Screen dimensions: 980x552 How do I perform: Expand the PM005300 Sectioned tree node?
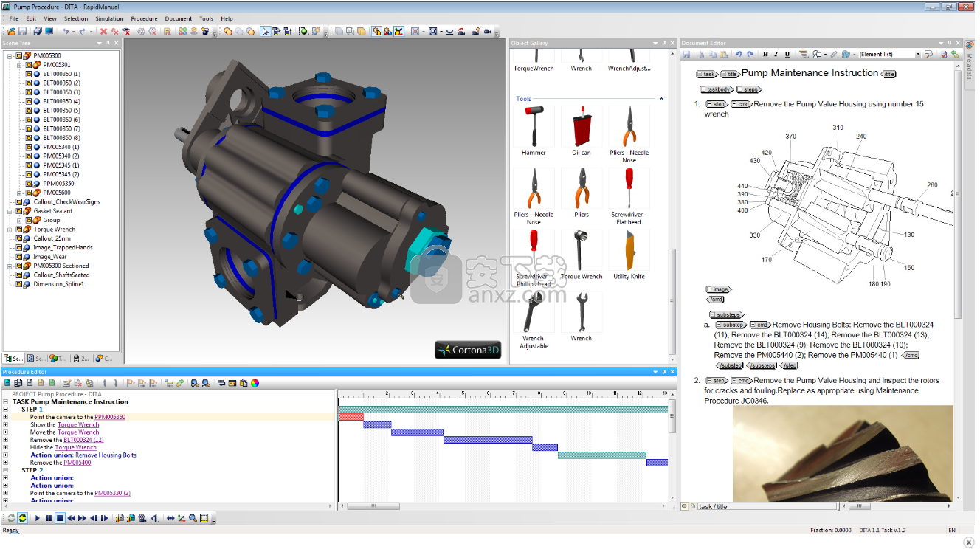(x=10, y=266)
